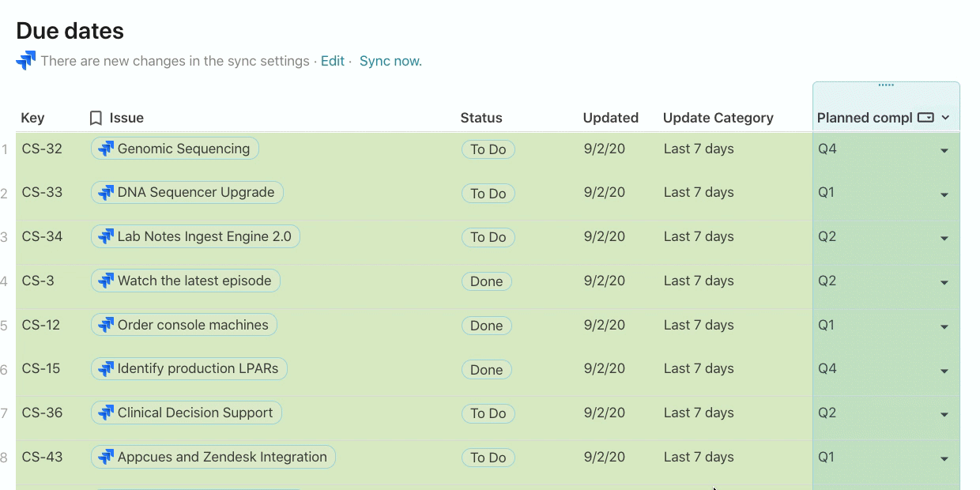
Task: Open quarter dropdown for CS-43 row
Action: (x=944, y=458)
